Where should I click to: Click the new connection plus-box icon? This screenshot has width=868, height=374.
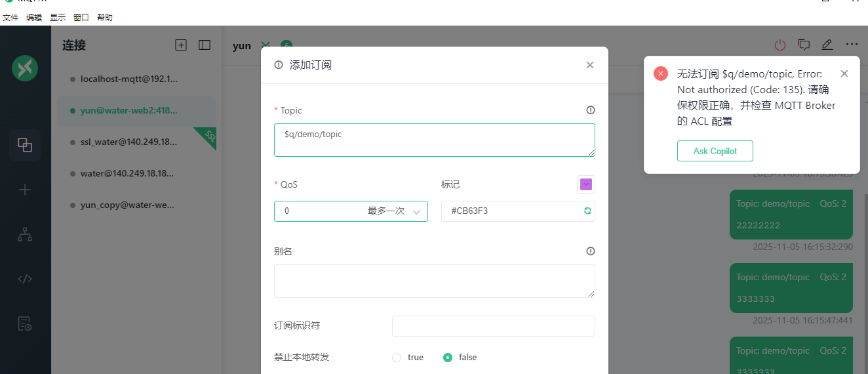[181, 45]
